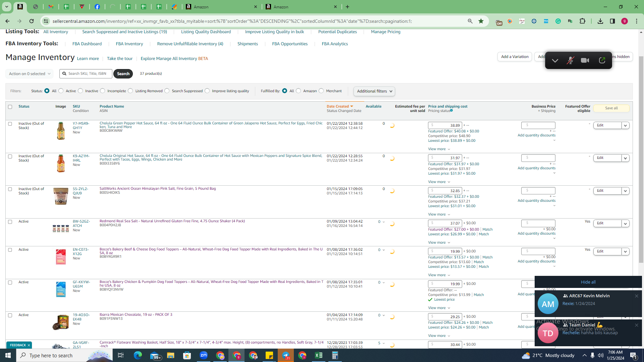
Task: Choose the Active status radio button
Action: pos(61,91)
